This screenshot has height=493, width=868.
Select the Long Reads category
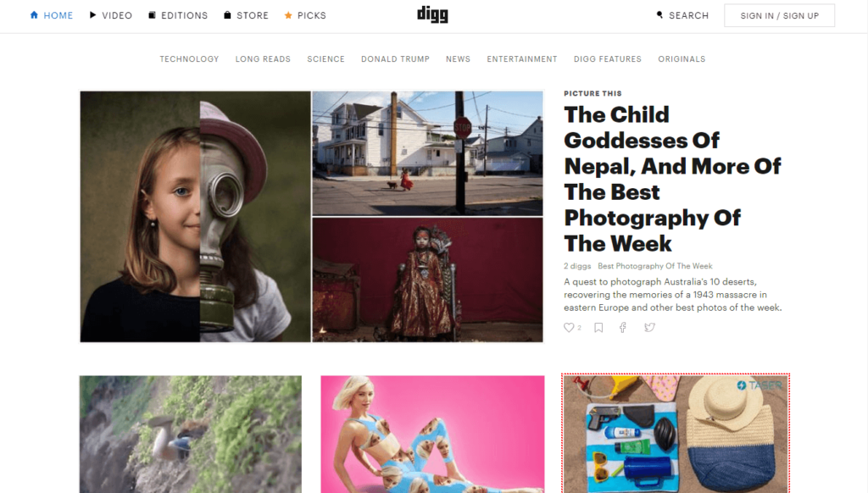point(263,59)
